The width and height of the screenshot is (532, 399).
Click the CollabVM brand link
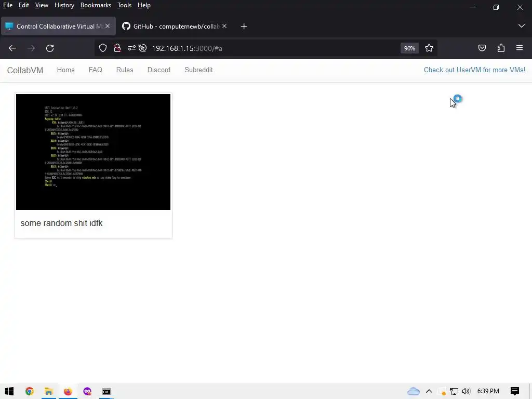click(25, 70)
